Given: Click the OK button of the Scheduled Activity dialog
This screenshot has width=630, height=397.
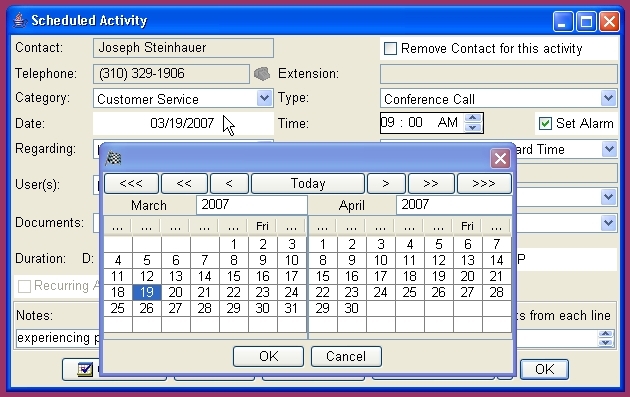Looking at the screenshot, I should coord(544,369).
